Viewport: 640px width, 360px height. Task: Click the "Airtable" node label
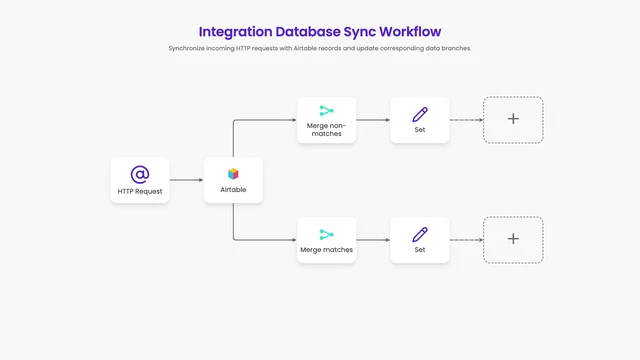(233, 190)
